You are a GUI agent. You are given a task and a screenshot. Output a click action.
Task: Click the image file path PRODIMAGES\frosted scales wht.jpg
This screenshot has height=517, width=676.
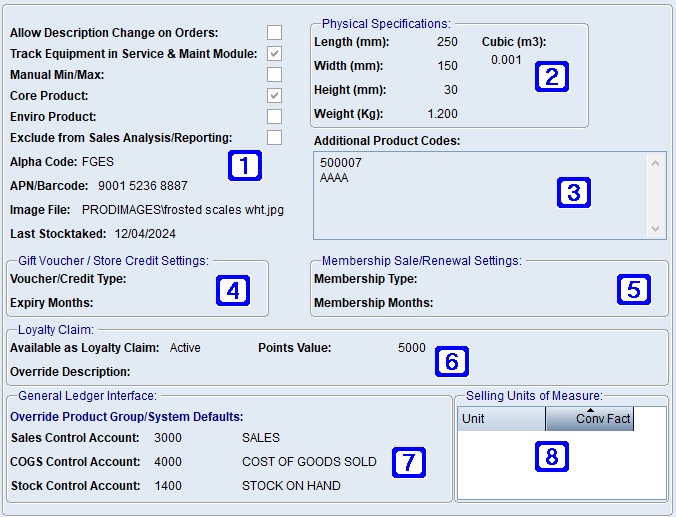point(183,210)
